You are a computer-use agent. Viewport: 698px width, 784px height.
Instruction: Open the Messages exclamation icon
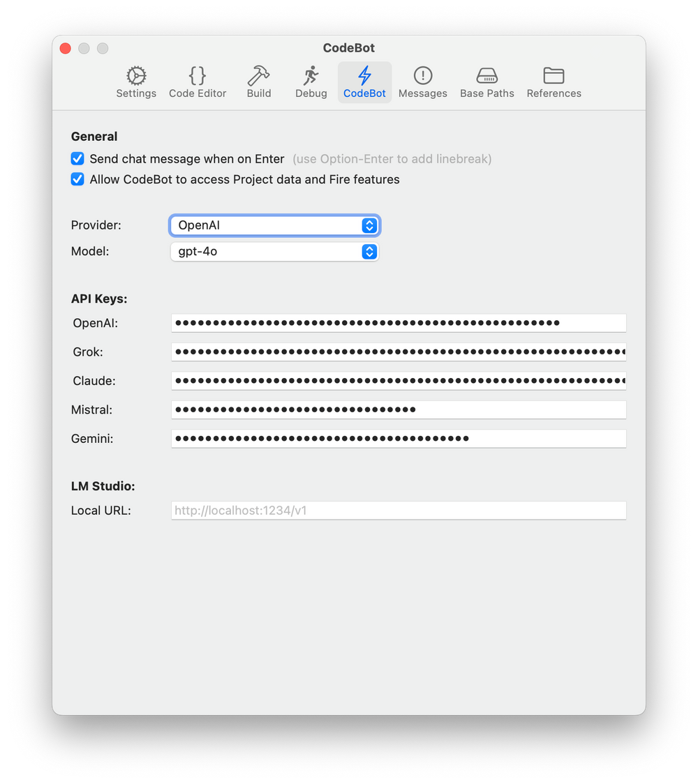coord(423,75)
